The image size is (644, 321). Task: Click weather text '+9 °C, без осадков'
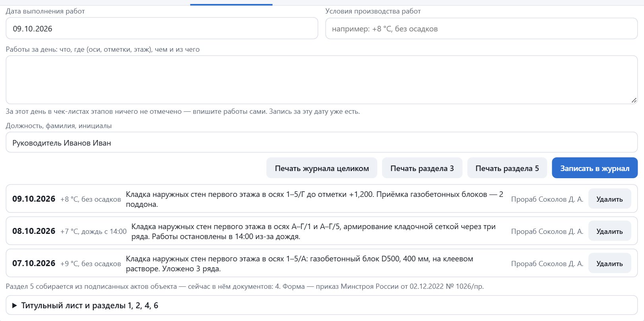[x=91, y=264]
